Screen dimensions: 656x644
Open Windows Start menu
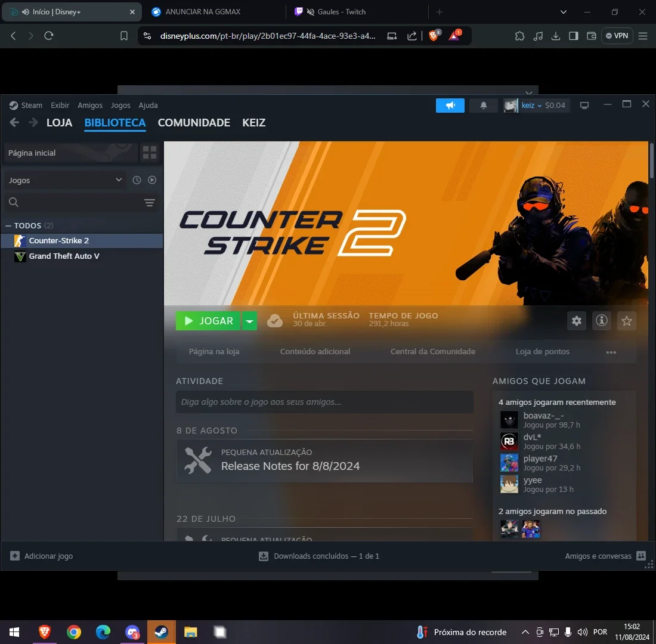click(14, 632)
